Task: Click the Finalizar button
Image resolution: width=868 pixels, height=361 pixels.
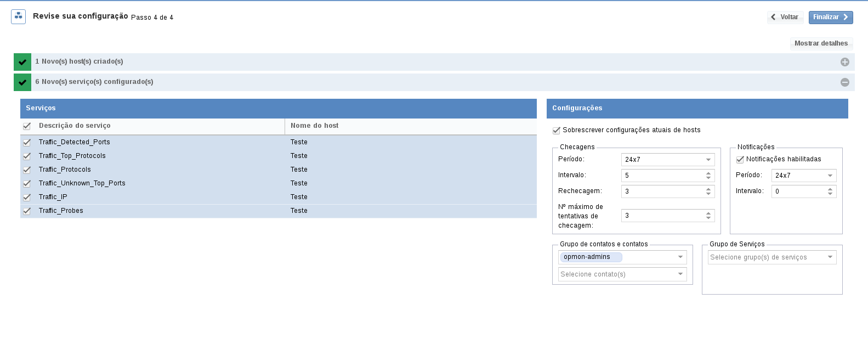Action: [x=830, y=18]
